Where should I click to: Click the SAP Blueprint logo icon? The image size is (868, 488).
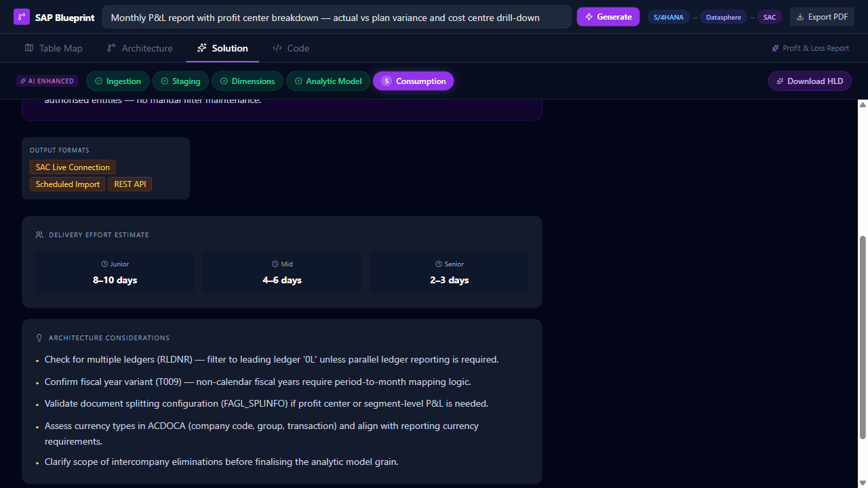pyautogui.click(x=22, y=17)
